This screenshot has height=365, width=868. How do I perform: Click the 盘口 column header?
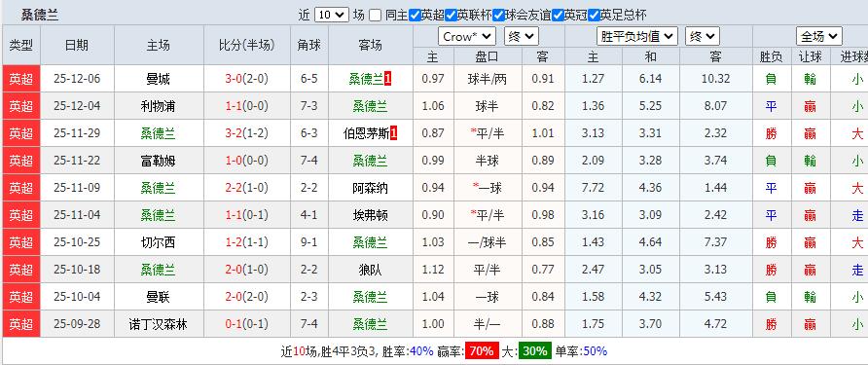488,56
